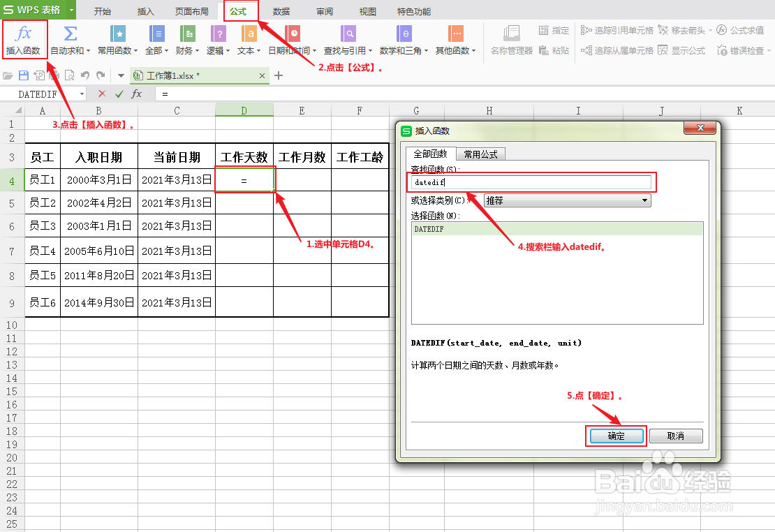Viewport: 775px width, 532px height.
Task: Close the 插入函数 dialog window
Action: [700, 128]
